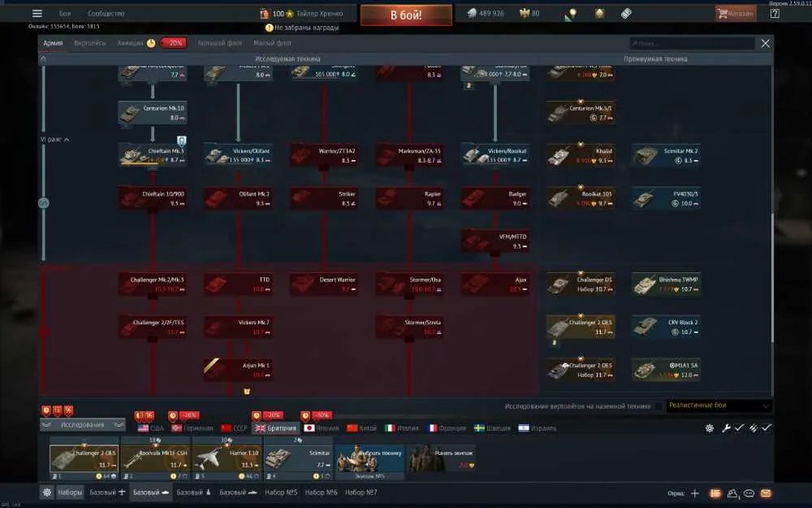
Task: Open the gear settings icon above crew slots
Action: 710,428
